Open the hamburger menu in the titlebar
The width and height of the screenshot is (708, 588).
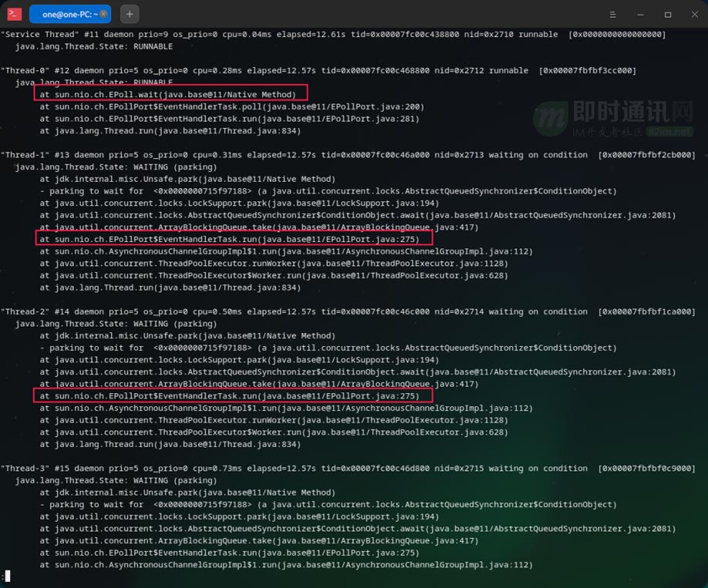tap(613, 14)
